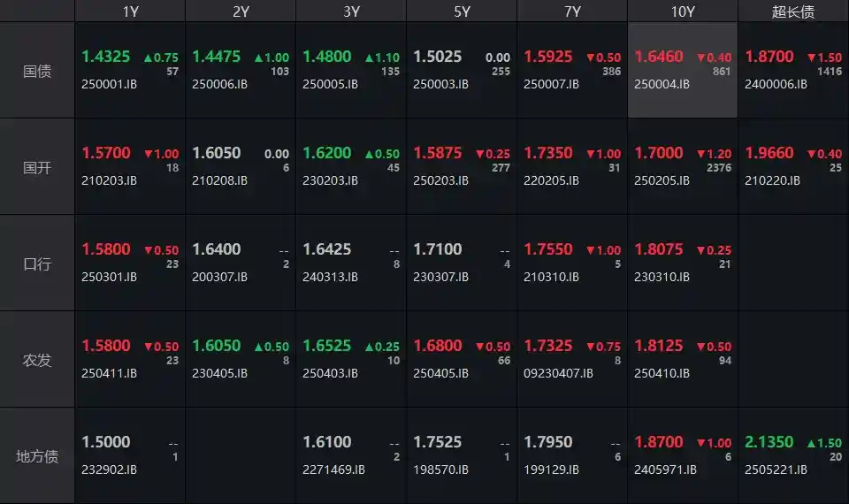Select the 国债 row label
Image resolution: width=849 pixels, height=504 pixels.
click(37, 71)
